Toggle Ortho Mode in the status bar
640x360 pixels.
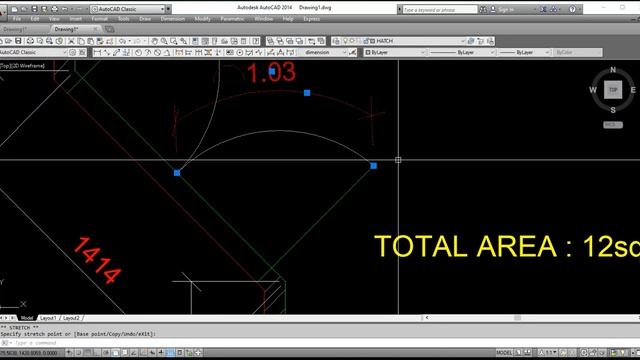point(97,353)
